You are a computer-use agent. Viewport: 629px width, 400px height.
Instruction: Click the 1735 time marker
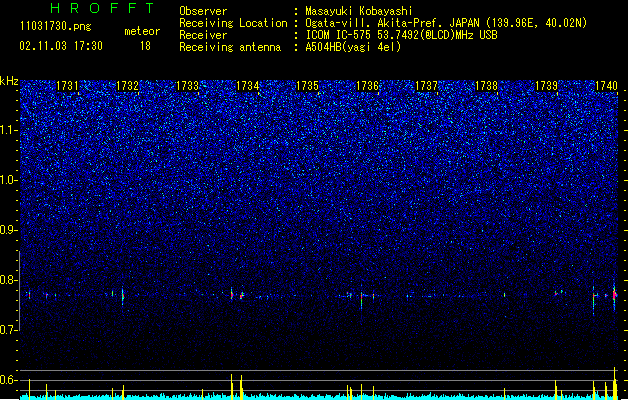pyautogui.click(x=307, y=86)
